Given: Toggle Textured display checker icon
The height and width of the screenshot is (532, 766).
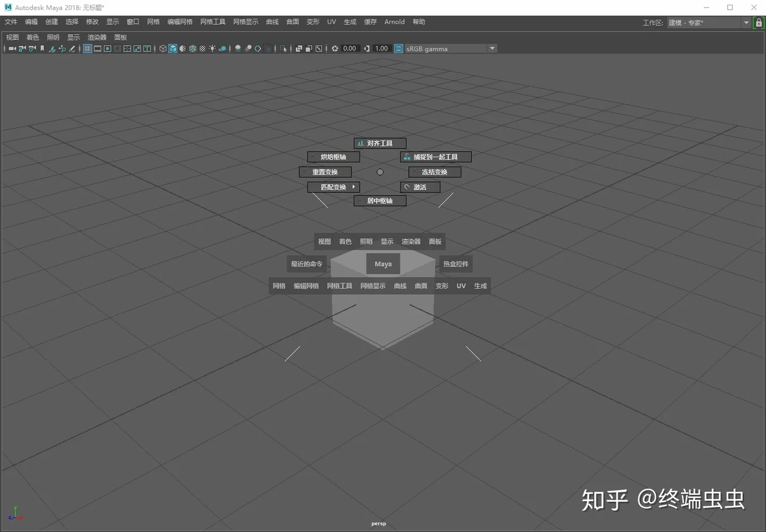Looking at the screenshot, I should (x=202, y=48).
